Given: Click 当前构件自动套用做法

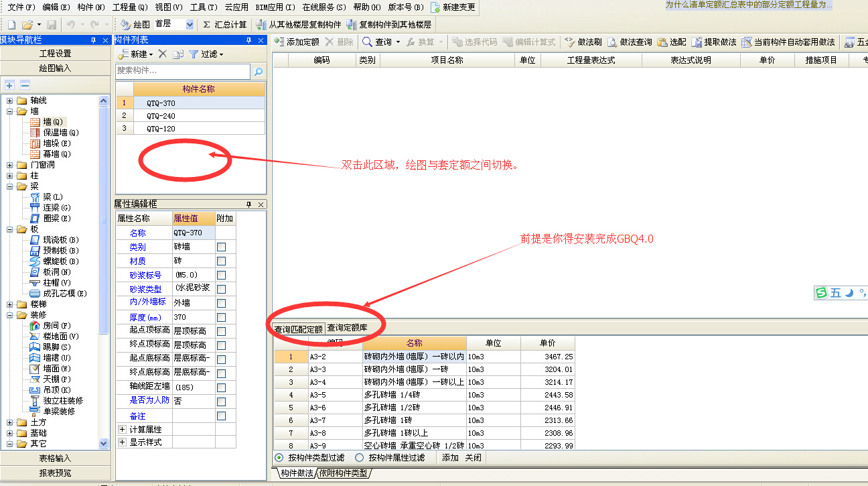Looking at the screenshot, I should point(788,42).
